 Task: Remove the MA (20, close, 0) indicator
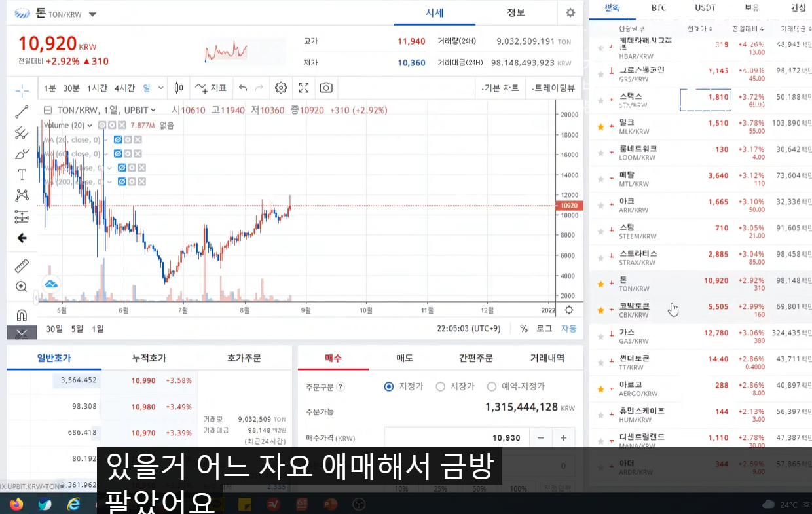point(138,139)
